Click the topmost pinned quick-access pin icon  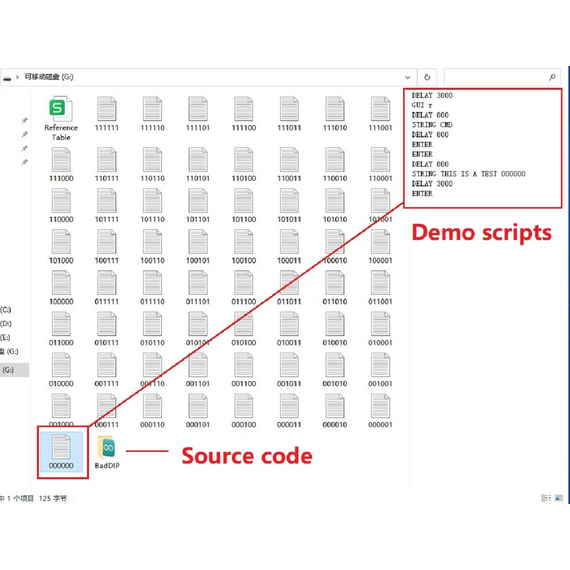click(24, 120)
